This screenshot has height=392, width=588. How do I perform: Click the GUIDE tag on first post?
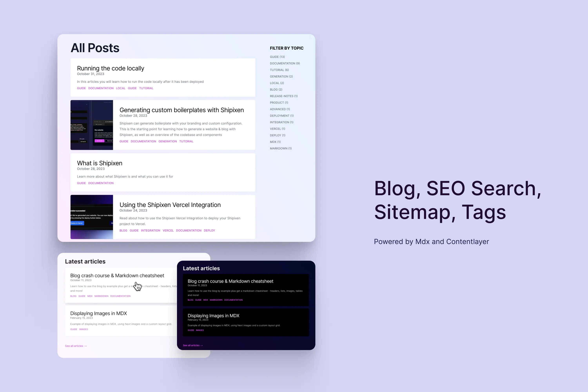[81, 88]
